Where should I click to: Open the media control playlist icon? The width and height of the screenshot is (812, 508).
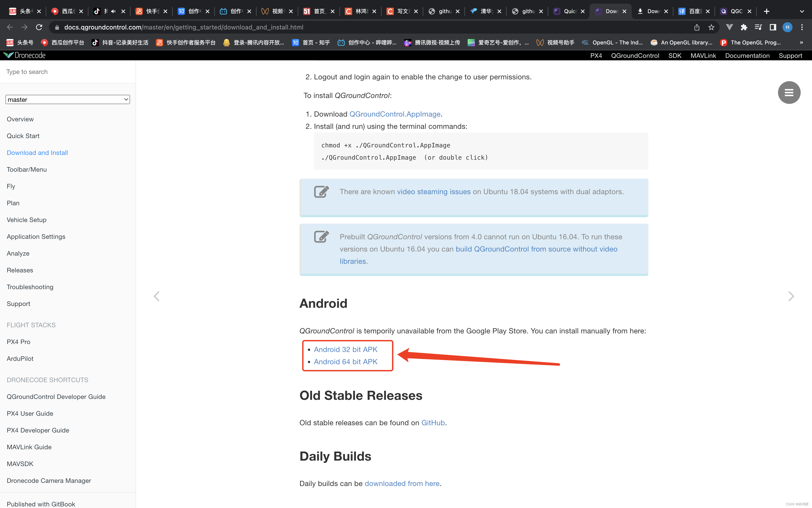click(758, 27)
